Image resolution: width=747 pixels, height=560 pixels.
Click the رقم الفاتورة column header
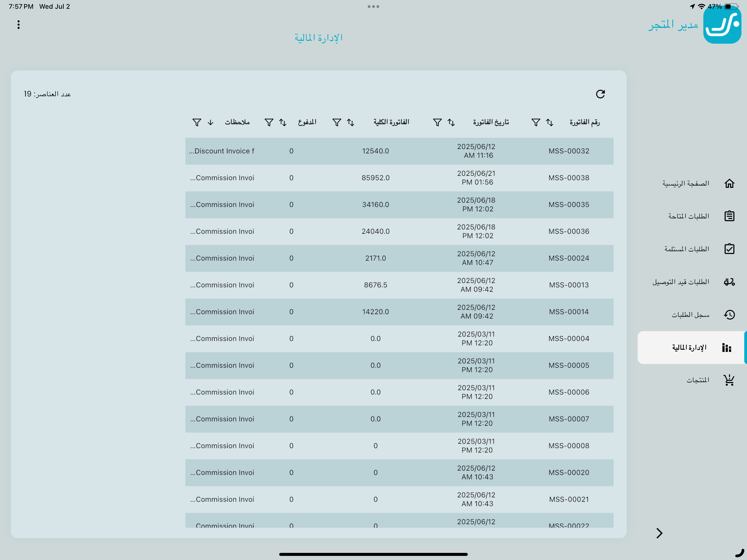pos(585,122)
